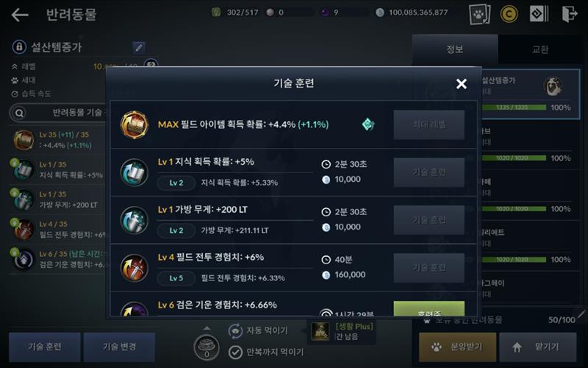Click 기술 훈련 for 가방 무게 skill
The width and height of the screenshot is (588, 368).
[429, 220]
